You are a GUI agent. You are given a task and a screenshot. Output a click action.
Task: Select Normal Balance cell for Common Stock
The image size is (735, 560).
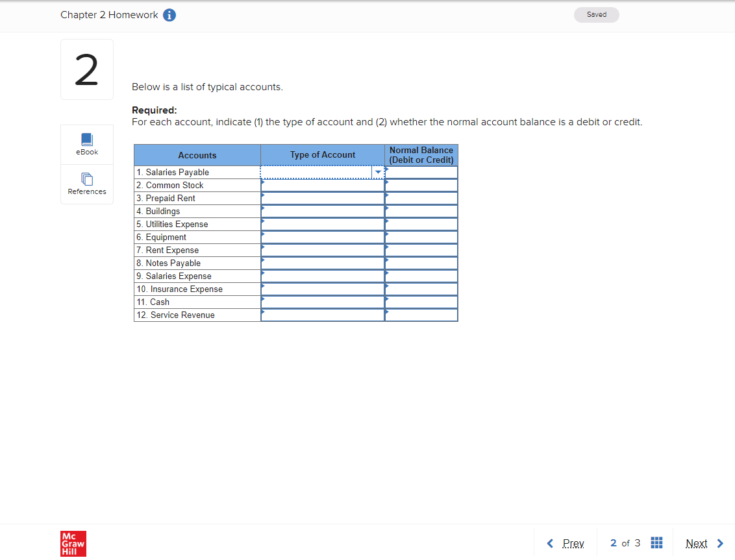(421, 185)
